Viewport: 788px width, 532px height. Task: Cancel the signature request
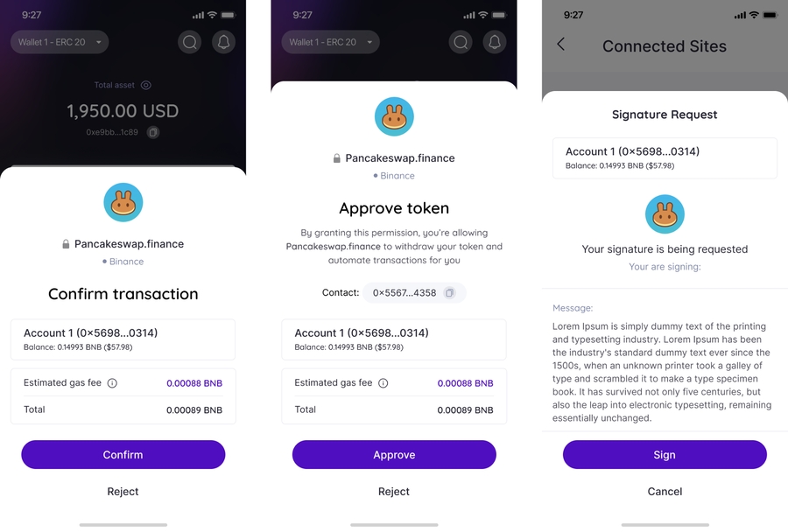click(665, 491)
